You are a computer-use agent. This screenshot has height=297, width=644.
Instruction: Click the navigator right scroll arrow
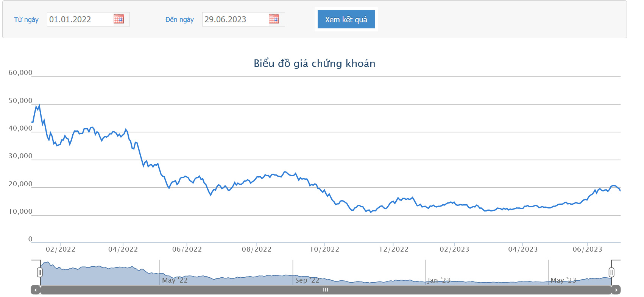pyautogui.click(x=616, y=290)
